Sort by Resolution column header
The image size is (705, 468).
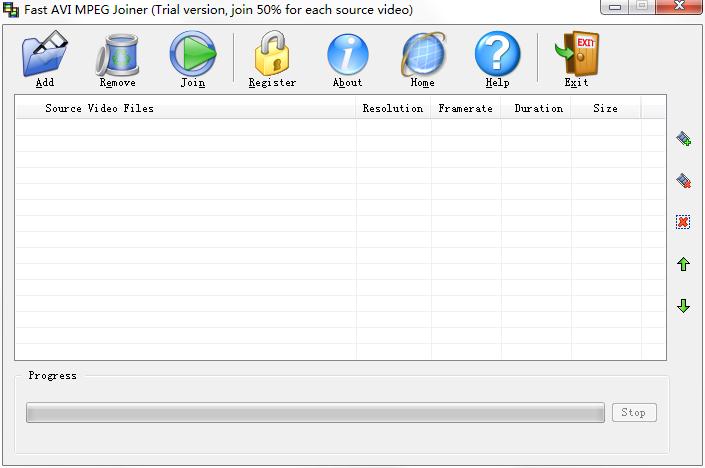[393, 108]
